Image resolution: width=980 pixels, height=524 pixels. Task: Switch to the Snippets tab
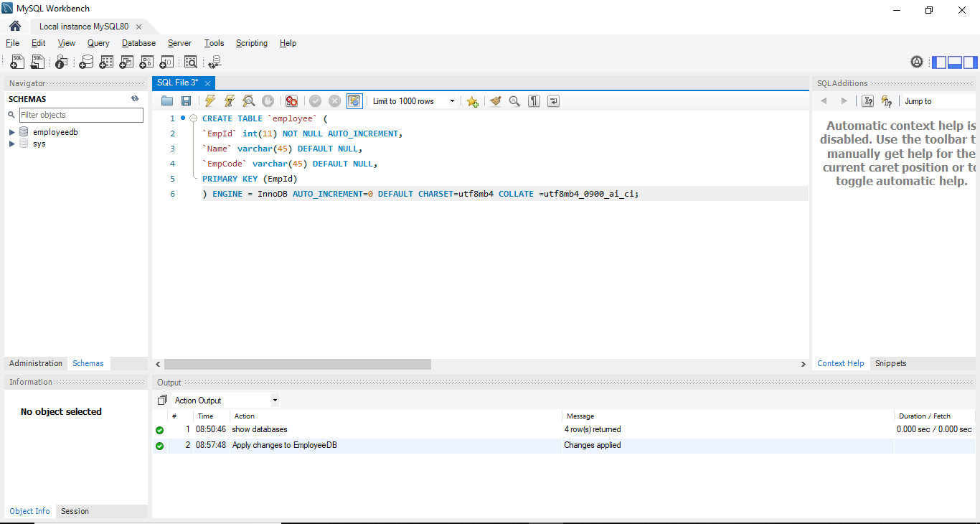point(890,363)
